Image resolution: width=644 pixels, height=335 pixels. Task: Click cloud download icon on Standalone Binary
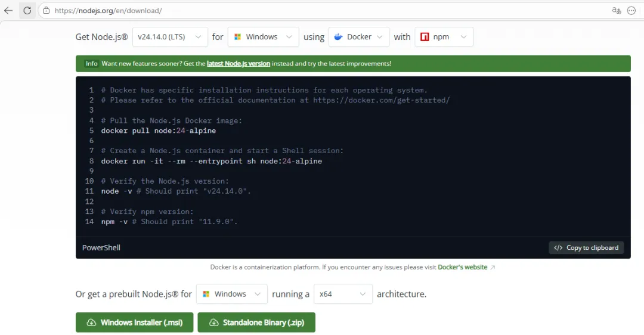tap(213, 322)
